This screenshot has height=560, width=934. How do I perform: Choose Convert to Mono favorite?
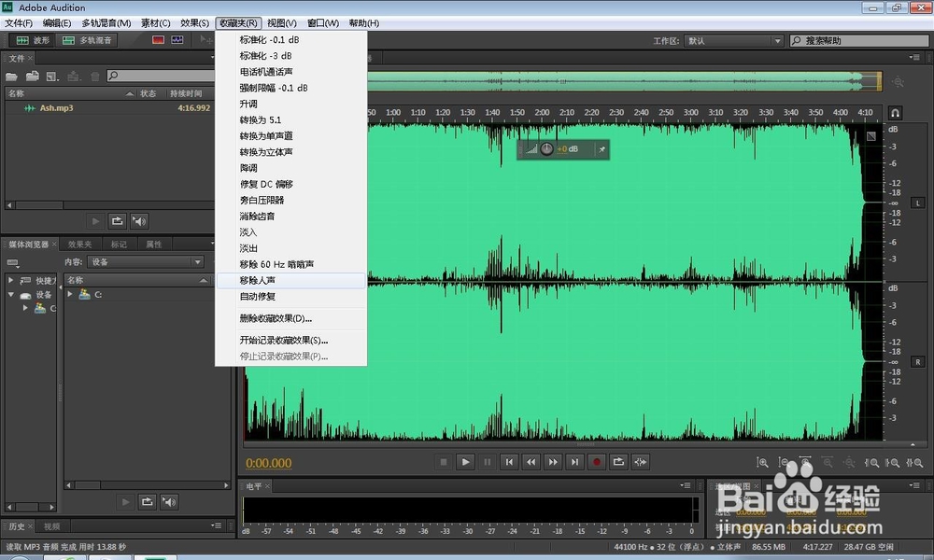pyautogui.click(x=290, y=135)
